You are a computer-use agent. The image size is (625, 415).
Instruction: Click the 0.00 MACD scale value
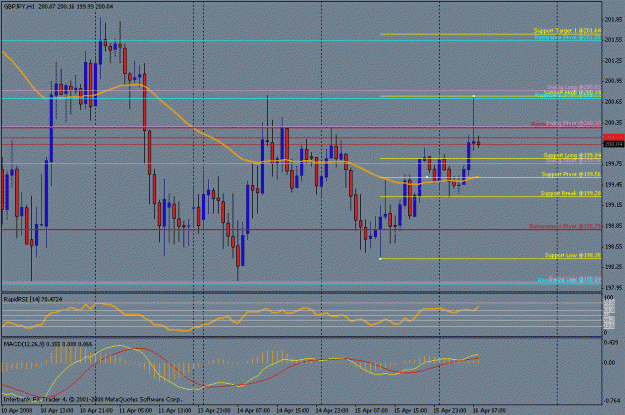click(x=610, y=362)
